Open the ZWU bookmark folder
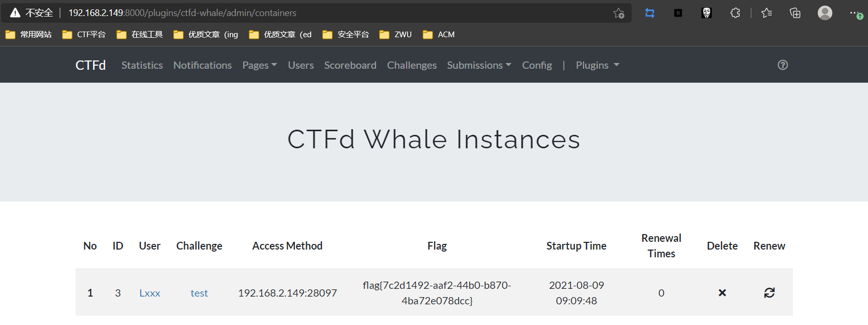Image resolution: width=868 pixels, height=325 pixels. (x=396, y=35)
